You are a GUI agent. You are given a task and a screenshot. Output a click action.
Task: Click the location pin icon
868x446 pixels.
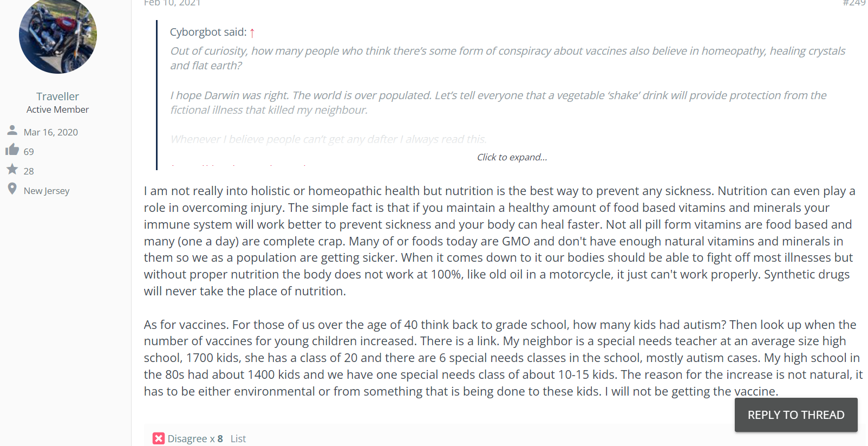[12, 189]
